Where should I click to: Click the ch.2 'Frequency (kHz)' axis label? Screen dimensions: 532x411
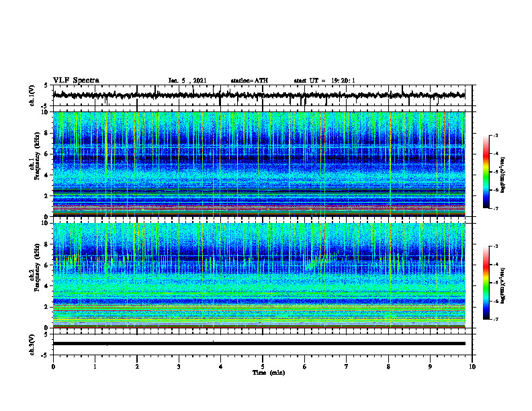pyautogui.click(x=37, y=267)
